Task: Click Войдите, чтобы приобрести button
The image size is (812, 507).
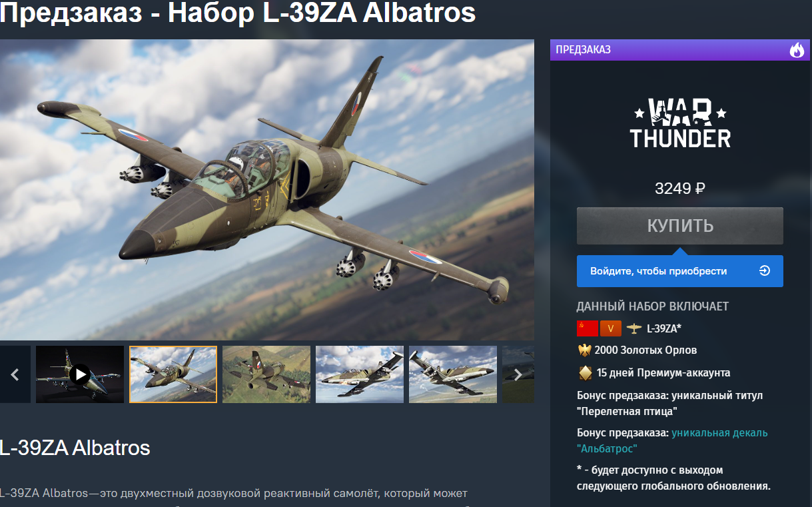Action: point(680,271)
